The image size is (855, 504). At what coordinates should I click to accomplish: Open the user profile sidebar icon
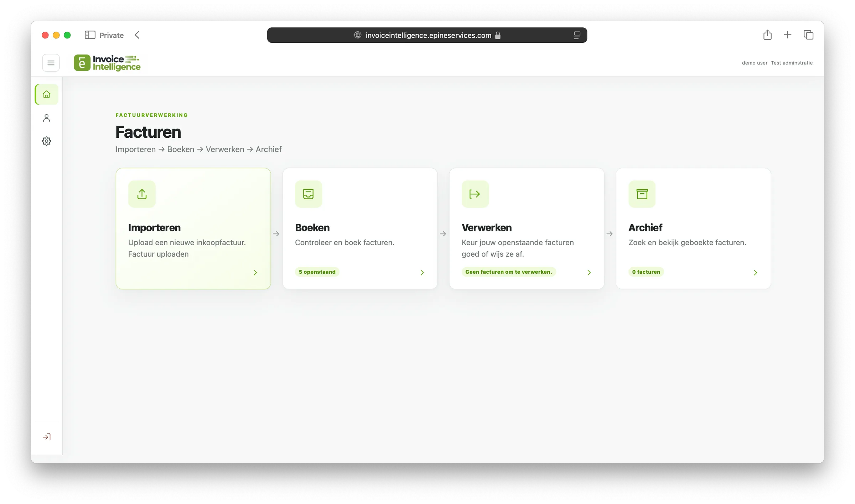[x=47, y=118]
